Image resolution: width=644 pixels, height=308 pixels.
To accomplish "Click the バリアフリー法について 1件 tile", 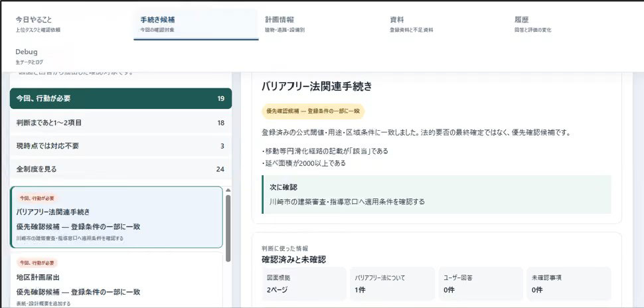I will 392,283.
